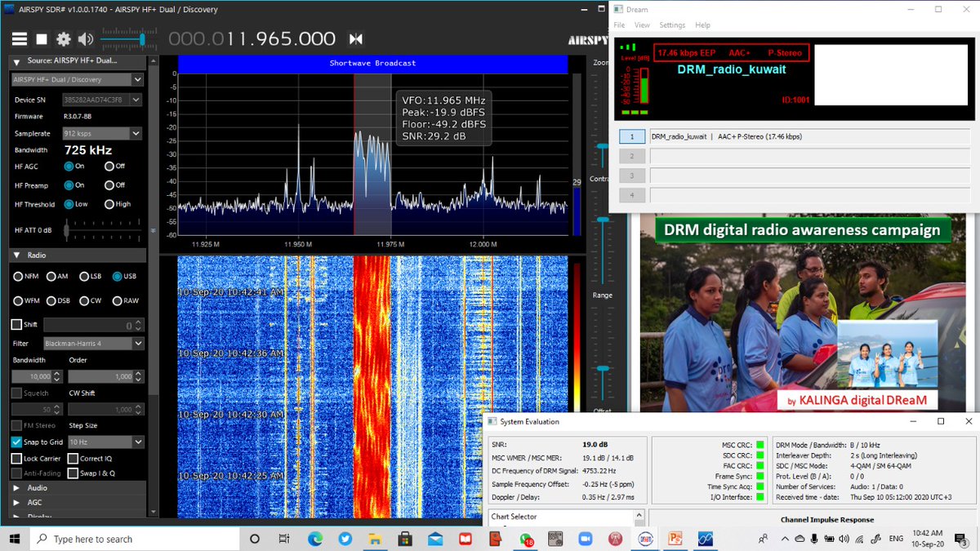Viewport: 980px width, 551px height.
Task: Open the Device SN dropdown
Action: 102,100
